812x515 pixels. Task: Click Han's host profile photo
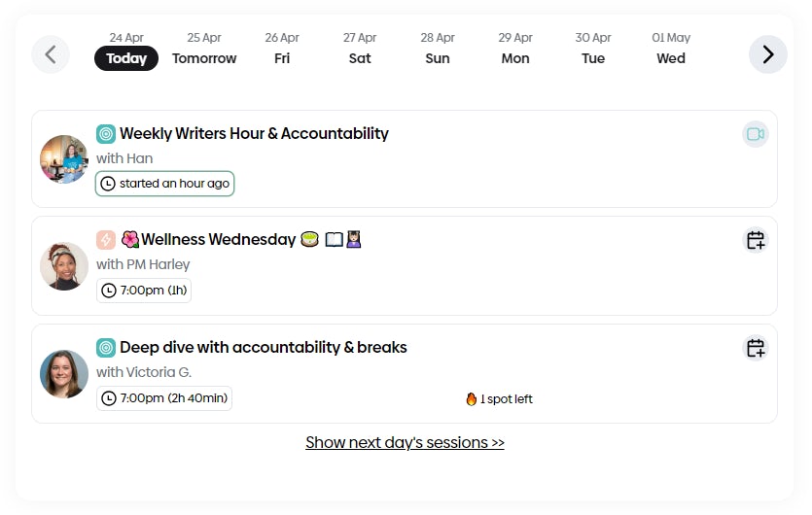point(64,159)
